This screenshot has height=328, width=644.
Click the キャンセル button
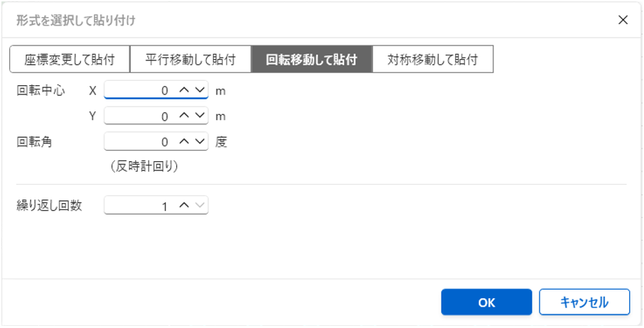click(x=584, y=302)
